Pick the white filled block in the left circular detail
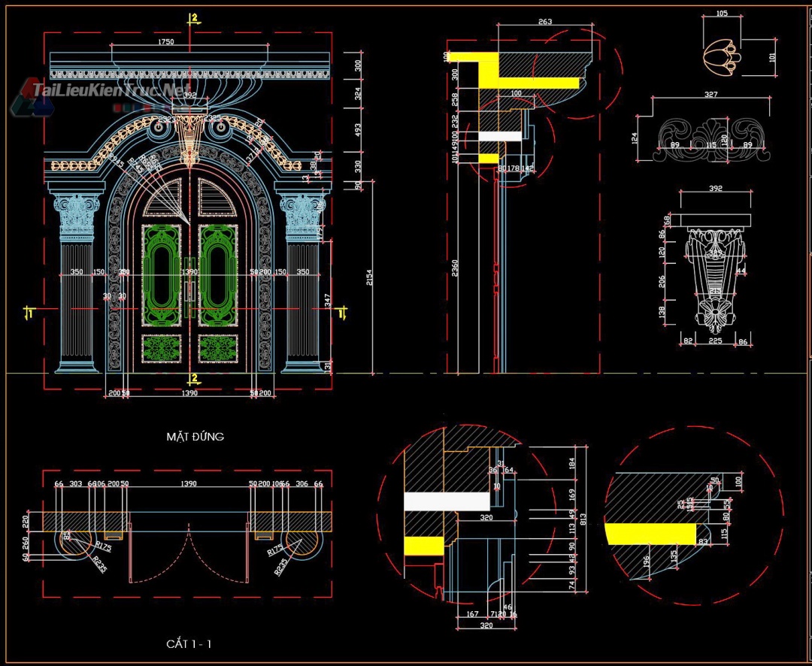The width and height of the screenshot is (812, 666). coord(447,501)
